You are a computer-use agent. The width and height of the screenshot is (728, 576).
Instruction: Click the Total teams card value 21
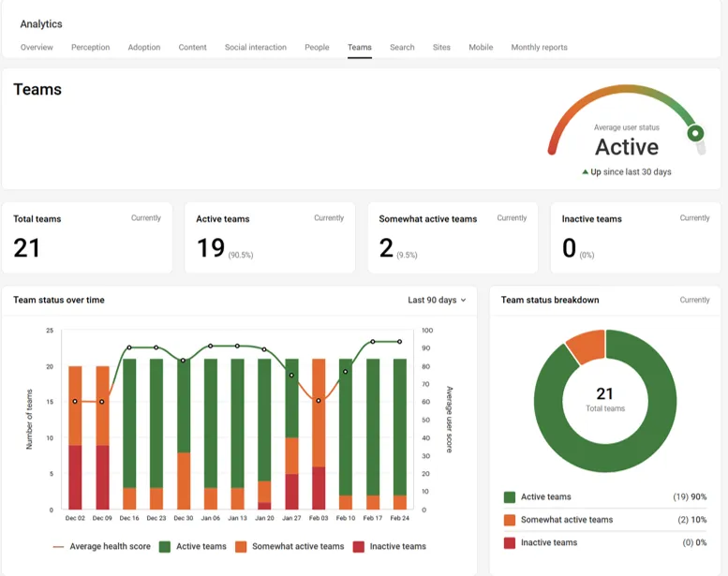pos(26,248)
